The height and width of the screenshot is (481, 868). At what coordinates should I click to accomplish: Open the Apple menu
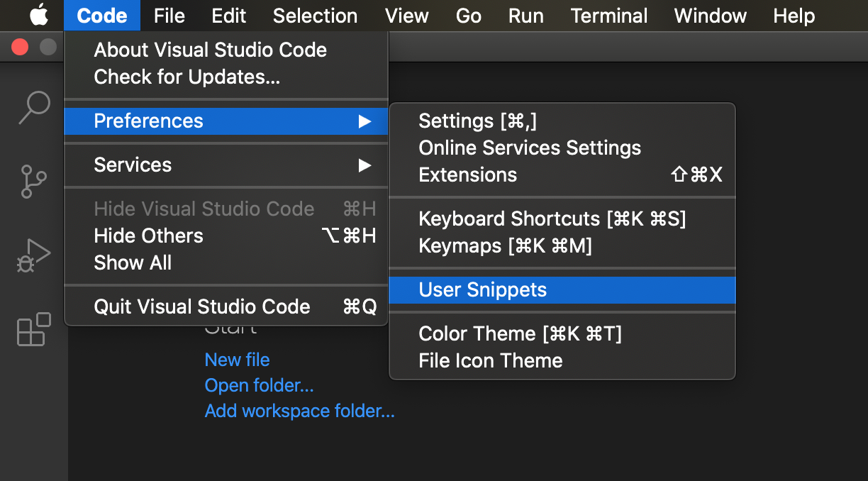coord(39,15)
